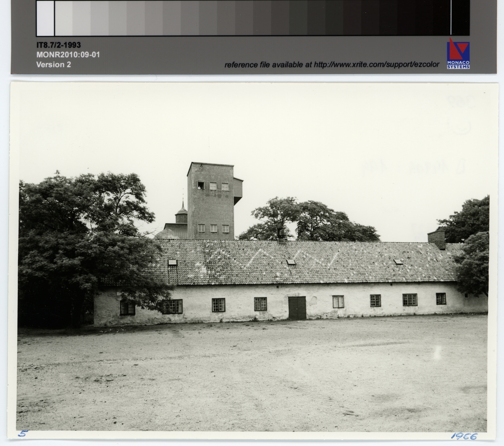Select the IT8.7/2-1993 label text
Image resolution: width=504 pixels, height=446 pixels.
[x=58, y=45]
